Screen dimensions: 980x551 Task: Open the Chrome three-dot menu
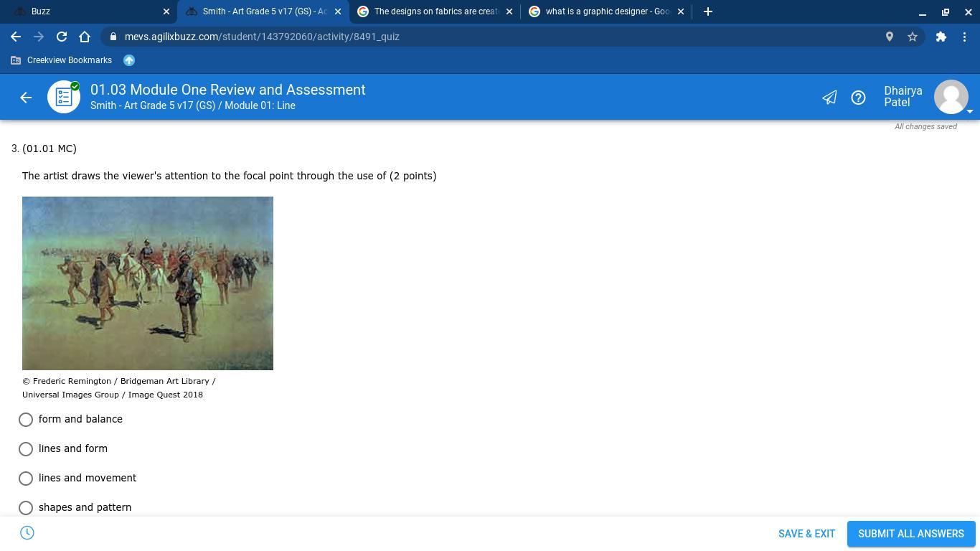pos(964,37)
